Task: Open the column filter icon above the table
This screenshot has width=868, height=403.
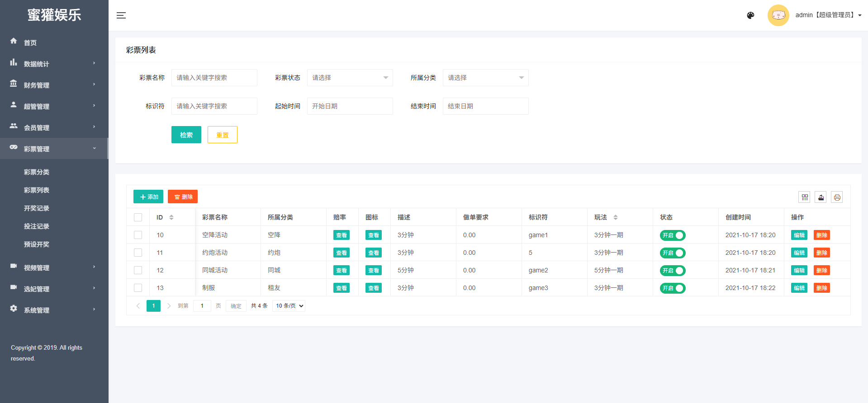Action: [805, 197]
